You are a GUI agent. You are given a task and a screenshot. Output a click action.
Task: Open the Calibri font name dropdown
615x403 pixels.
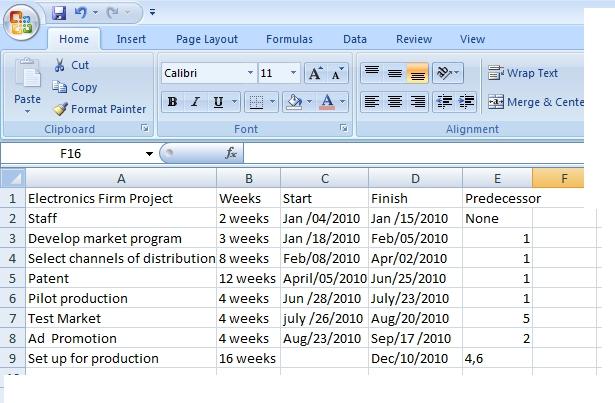[250, 73]
